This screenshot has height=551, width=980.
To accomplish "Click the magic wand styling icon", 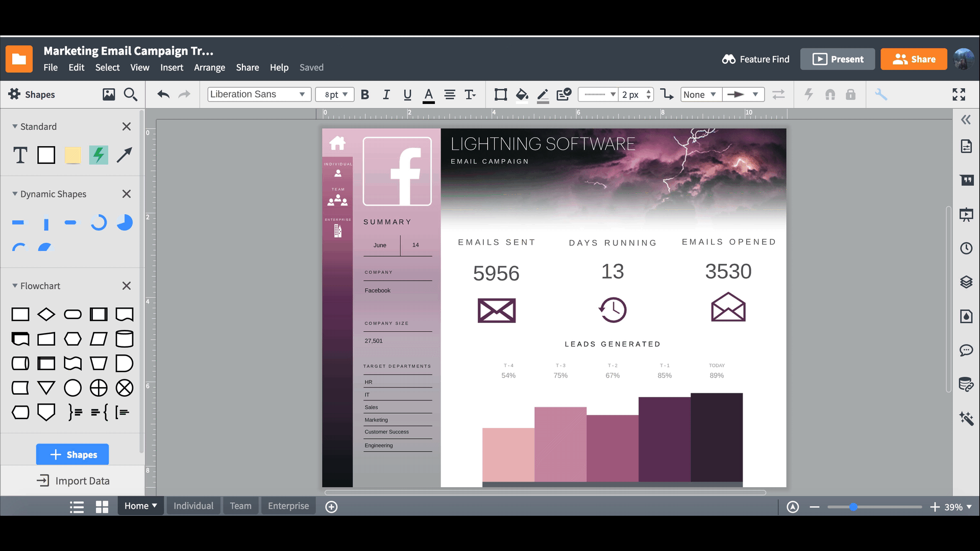I will click(966, 418).
